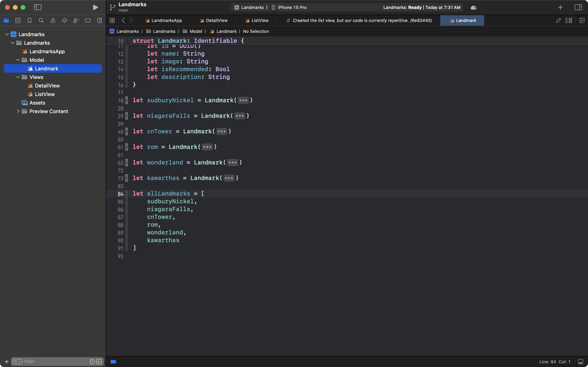Toggle the Navigator sidebar visibility
Image resolution: width=588 pixels, height=367 pixels.
pos(38,7)
